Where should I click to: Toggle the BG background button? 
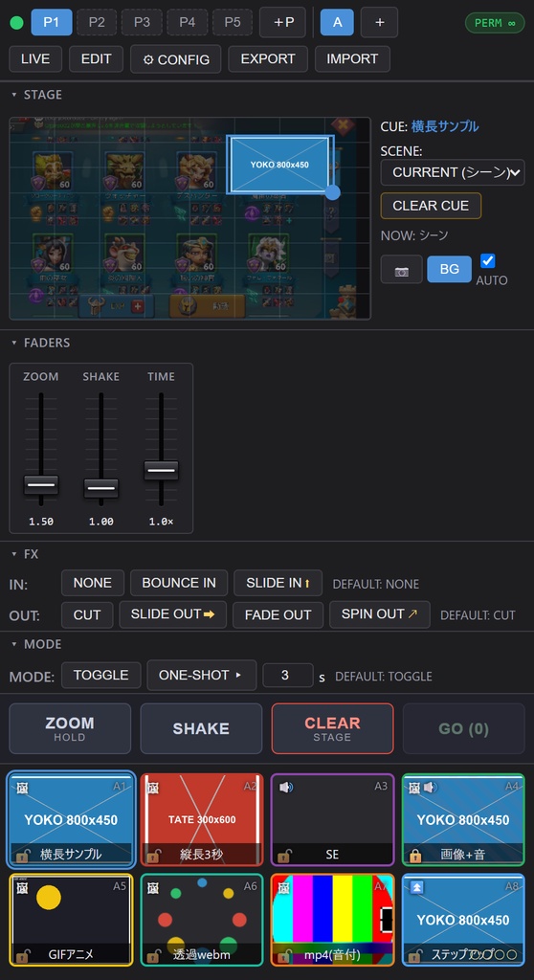pos(449,269)
